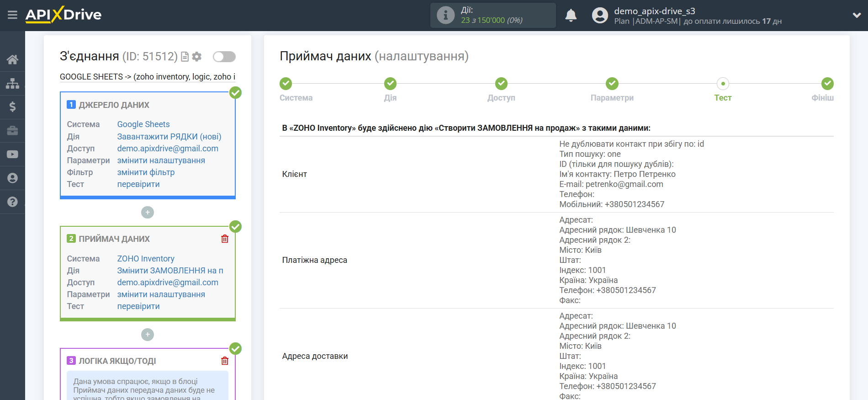Open connection settings gear icon
The image size is (868, 400).
click(x=197, y=57)
